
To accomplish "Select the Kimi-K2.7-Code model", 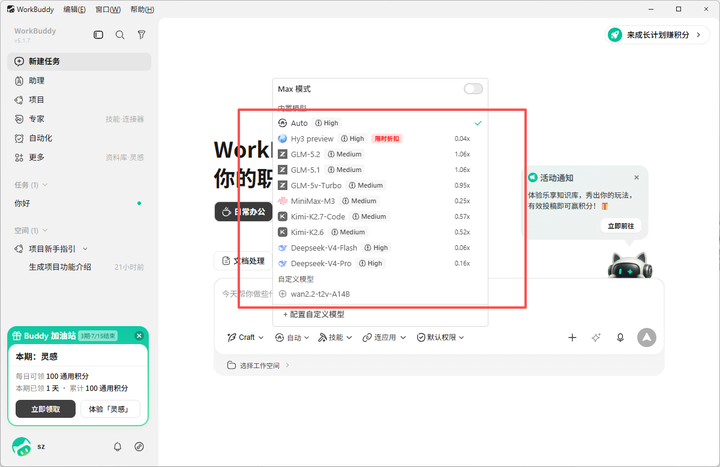I will 380,217.
